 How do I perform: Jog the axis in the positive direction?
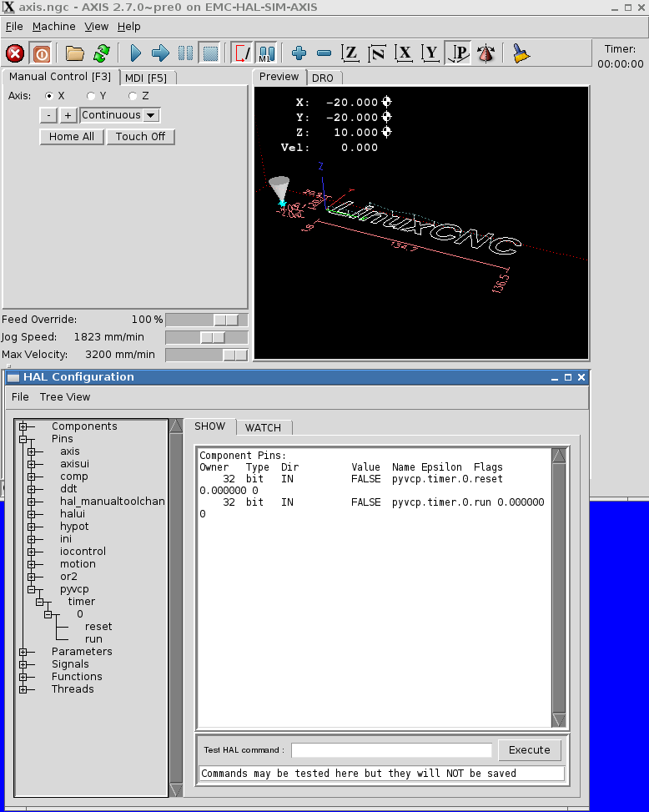[x=68, y=115]
